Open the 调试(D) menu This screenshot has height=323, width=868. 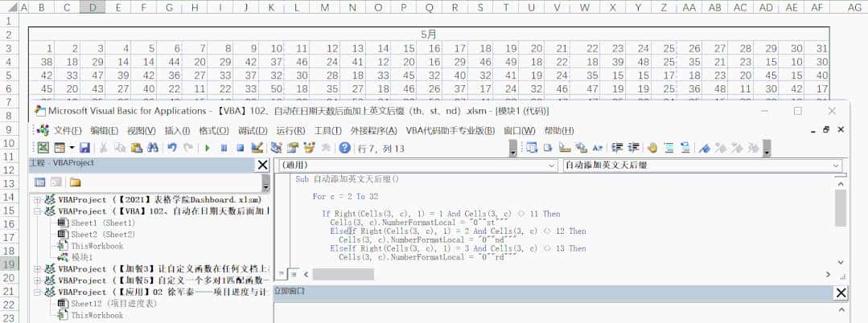(253, 131)
